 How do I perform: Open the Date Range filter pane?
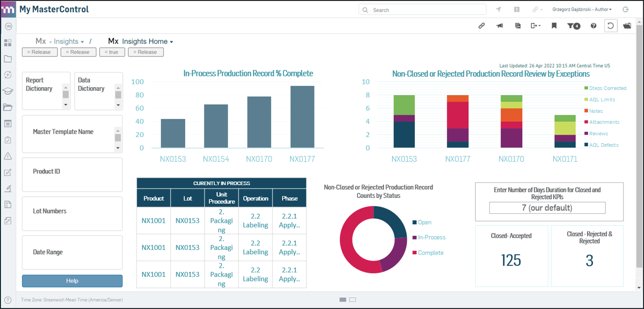pyautogui.click(x=72, y=252)
